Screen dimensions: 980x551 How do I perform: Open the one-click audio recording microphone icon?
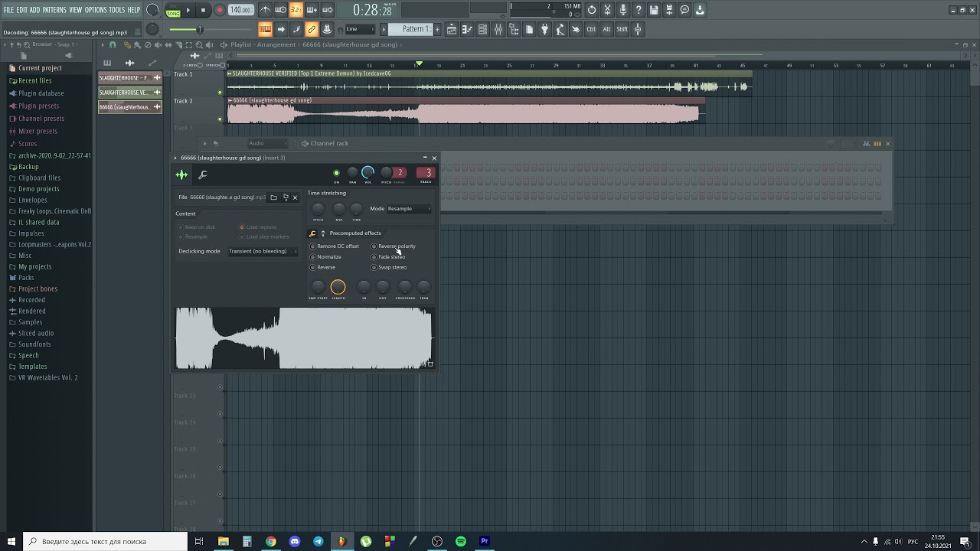click(623, 10)
